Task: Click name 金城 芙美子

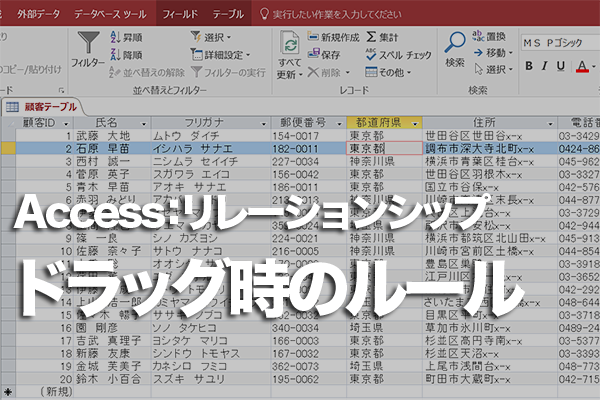Action: pos(108,366)
